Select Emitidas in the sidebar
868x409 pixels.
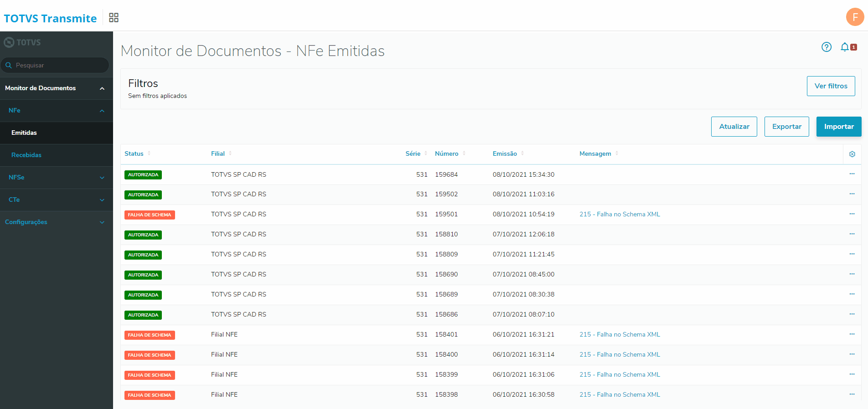click(x=24, y=133)
